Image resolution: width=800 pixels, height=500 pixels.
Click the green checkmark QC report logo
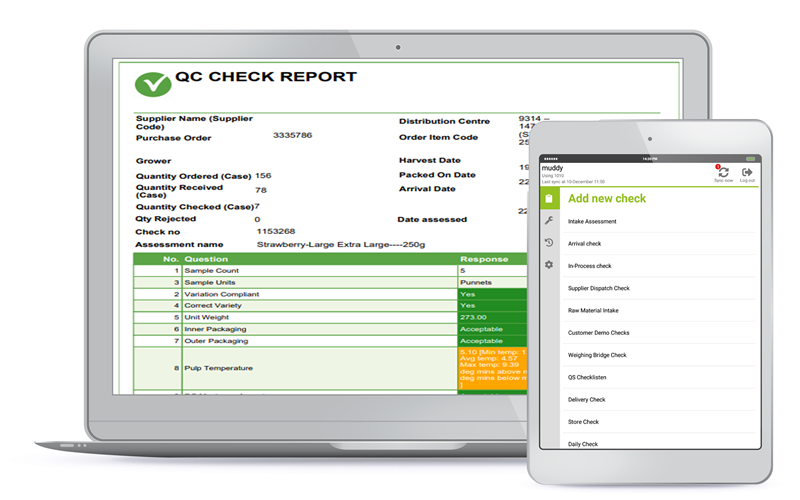coord(152,84)
